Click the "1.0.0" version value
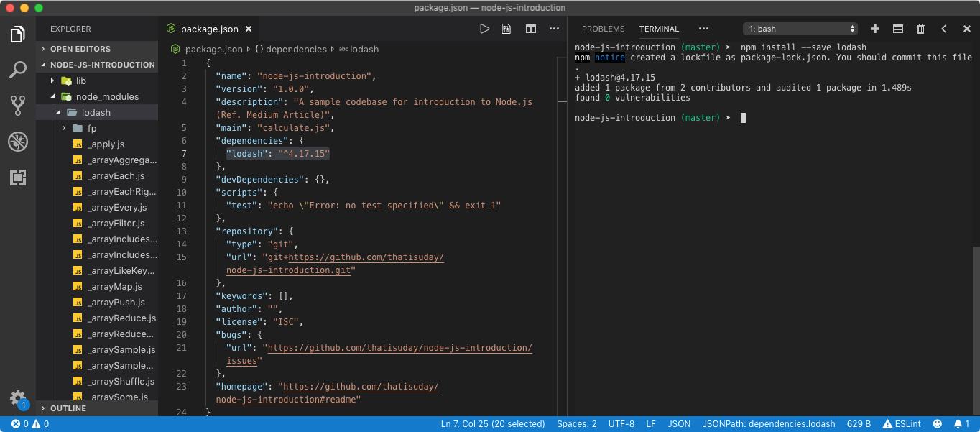 291,89
